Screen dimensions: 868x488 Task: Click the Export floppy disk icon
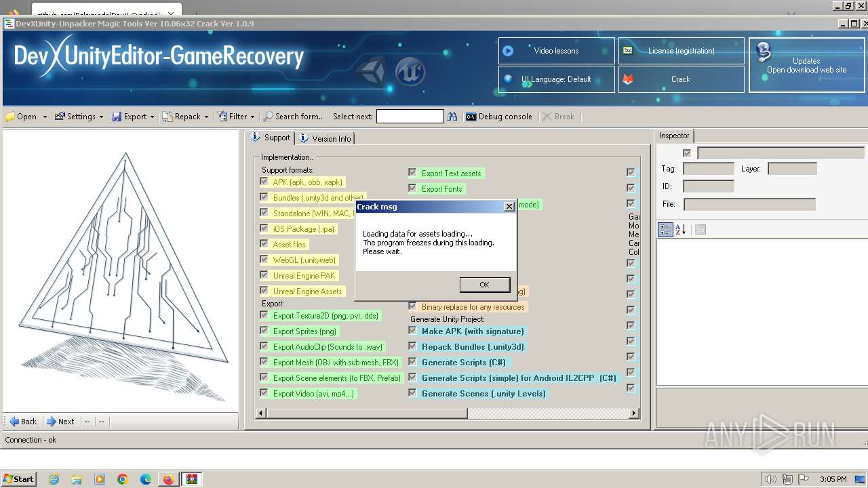[x=117, y=117]
